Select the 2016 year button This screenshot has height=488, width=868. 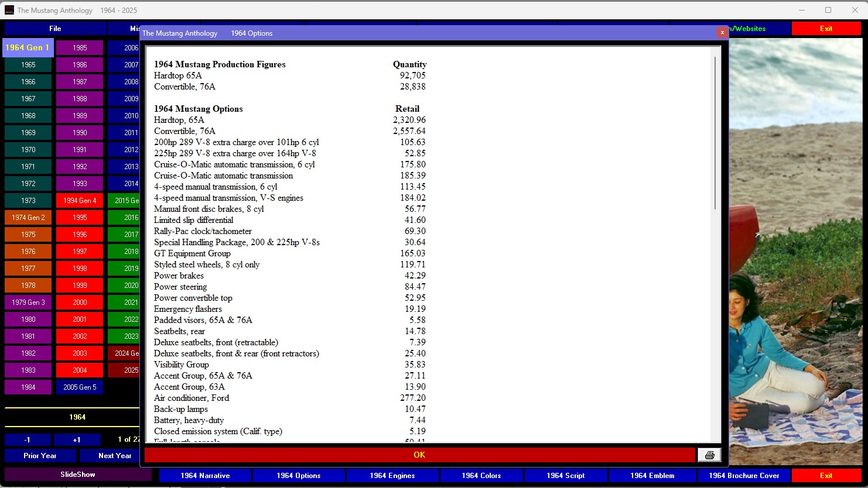pos(124,217)
